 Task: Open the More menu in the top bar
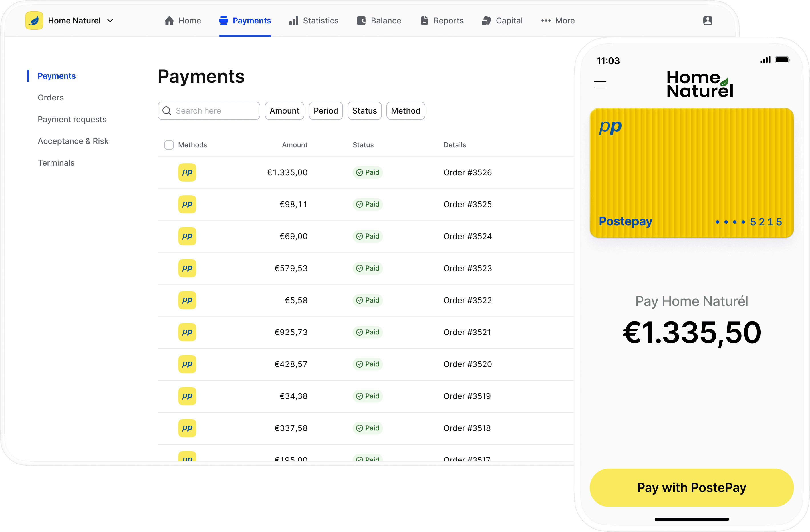(557, 21)
